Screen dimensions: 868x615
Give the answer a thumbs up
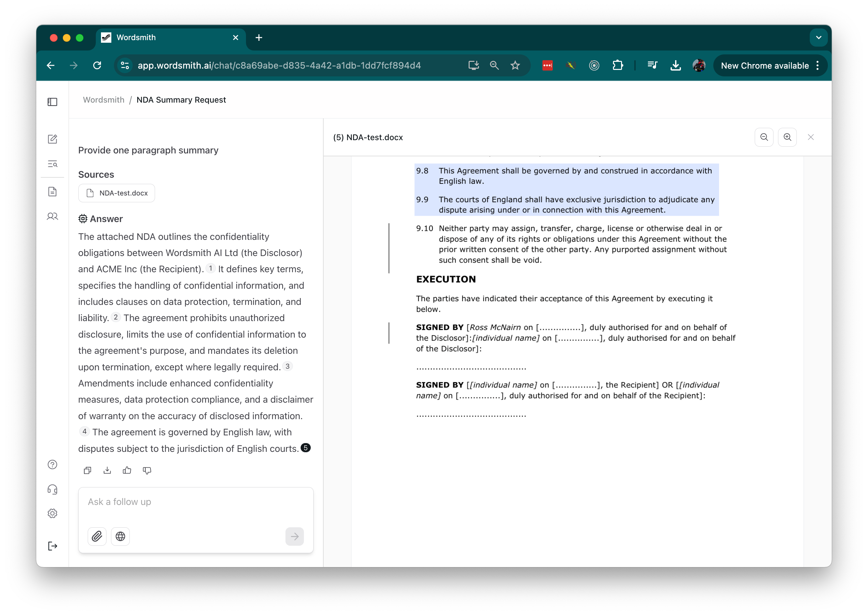point(127,470)
